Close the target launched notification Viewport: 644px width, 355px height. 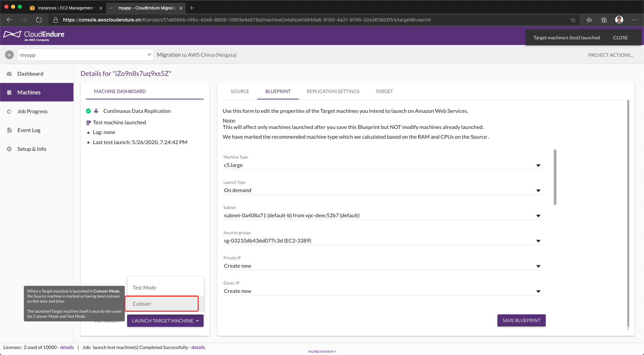coord(620,38)
